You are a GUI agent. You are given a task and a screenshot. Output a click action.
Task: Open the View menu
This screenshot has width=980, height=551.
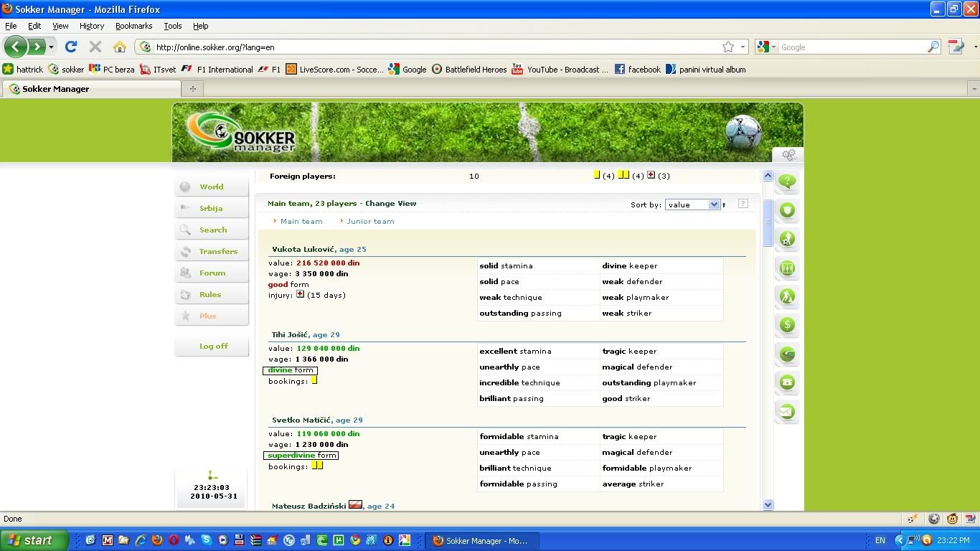pos(60,26)
